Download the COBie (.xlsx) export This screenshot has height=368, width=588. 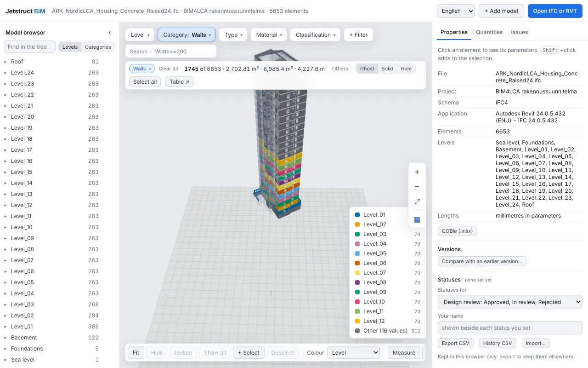(458, 231)
